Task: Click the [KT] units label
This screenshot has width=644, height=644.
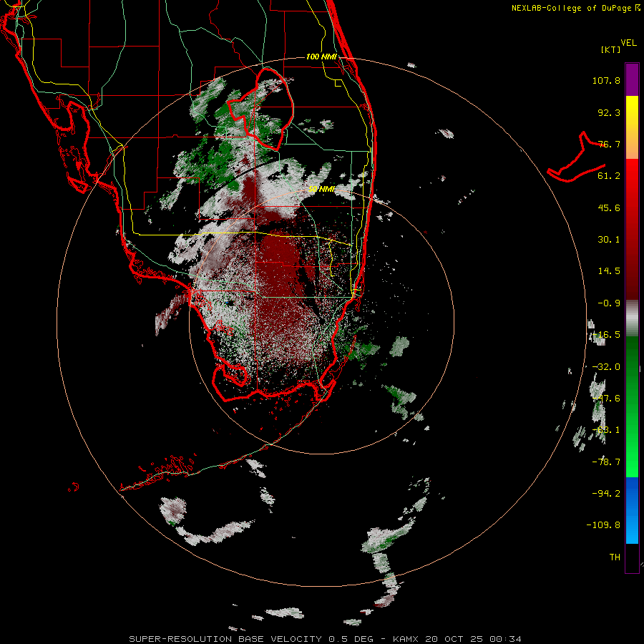Action: (610, 49)
